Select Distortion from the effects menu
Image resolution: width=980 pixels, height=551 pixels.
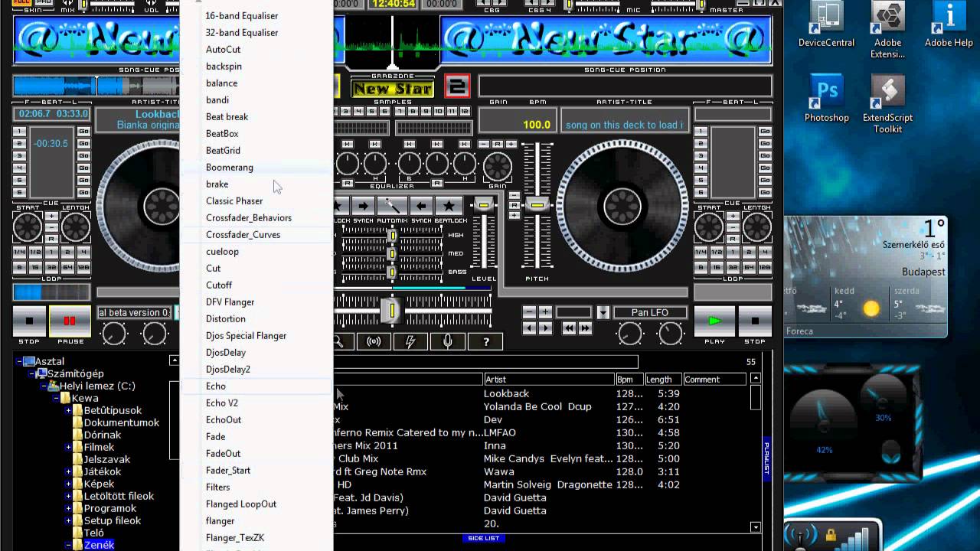[x=256, y=319]
